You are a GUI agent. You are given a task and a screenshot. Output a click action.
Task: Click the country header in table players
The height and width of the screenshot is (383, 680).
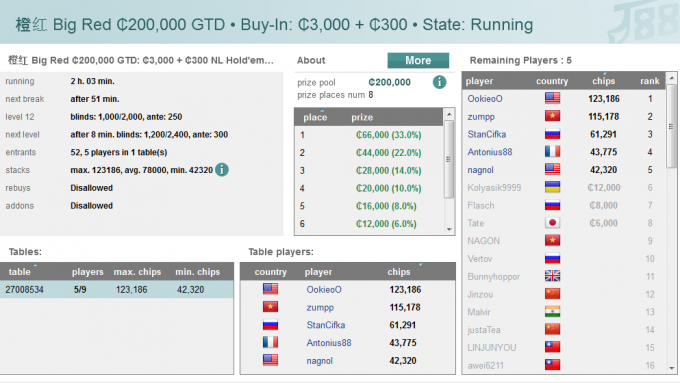pyautogui.click(x=271, y=272)
